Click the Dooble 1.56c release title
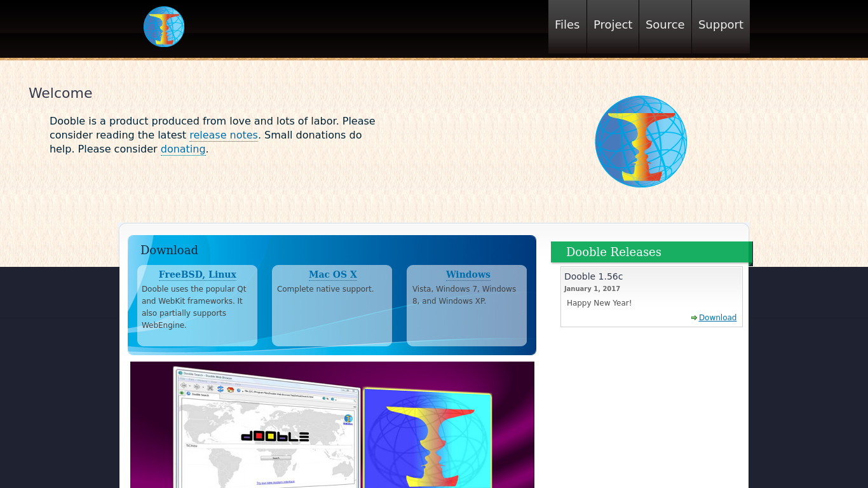The height and width of the screenshot is (488, 868). coord(593,276)
